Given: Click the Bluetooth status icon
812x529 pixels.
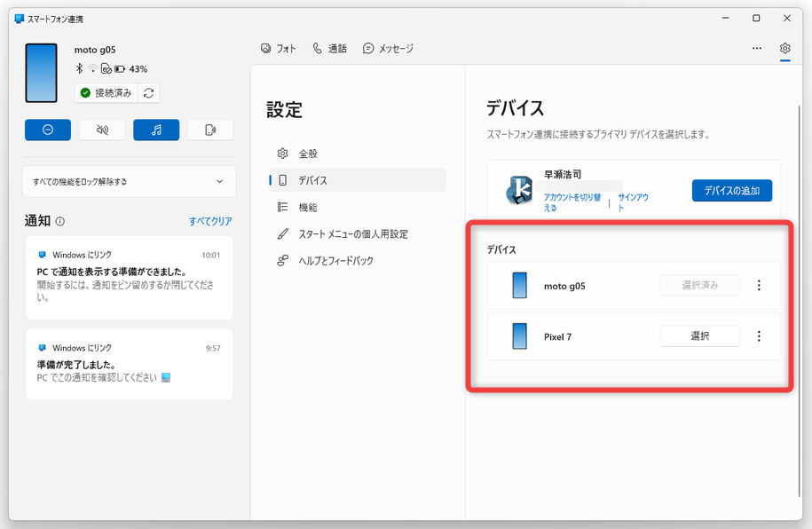Looking at the screenshot, I should tap(79, 68).
